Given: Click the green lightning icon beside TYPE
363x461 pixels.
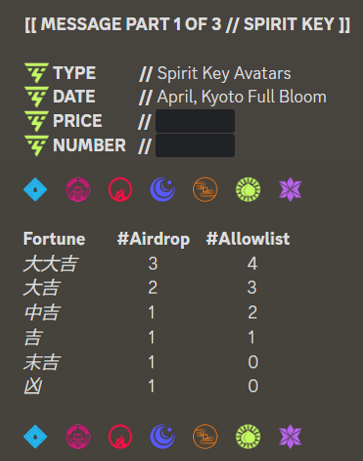Looking at the screenshot, I should (x=37, y=73).
